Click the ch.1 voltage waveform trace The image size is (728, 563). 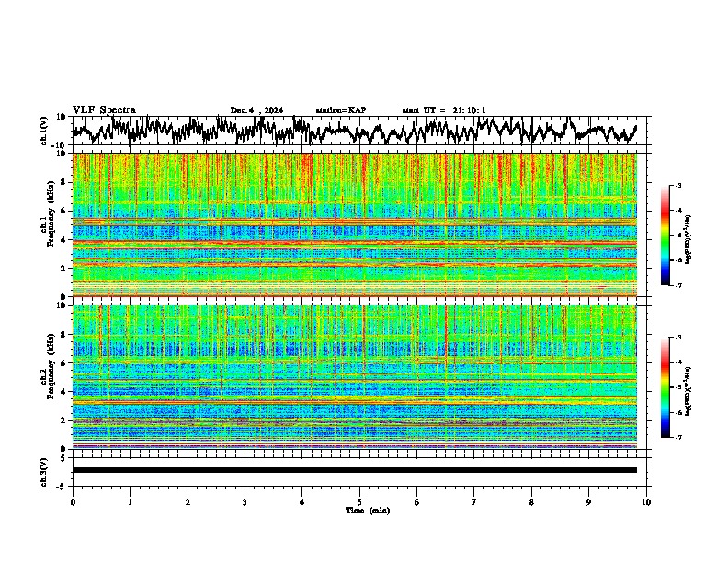click(x=354, y=131)
